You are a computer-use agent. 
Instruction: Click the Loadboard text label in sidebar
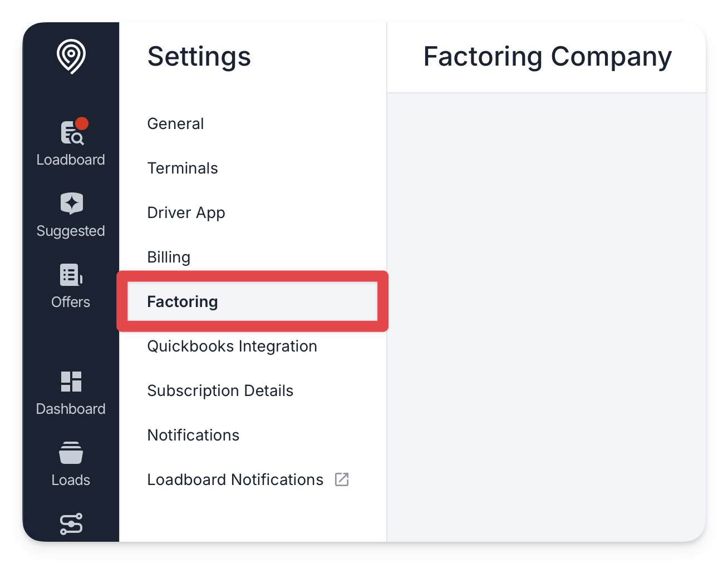[71, 160]
